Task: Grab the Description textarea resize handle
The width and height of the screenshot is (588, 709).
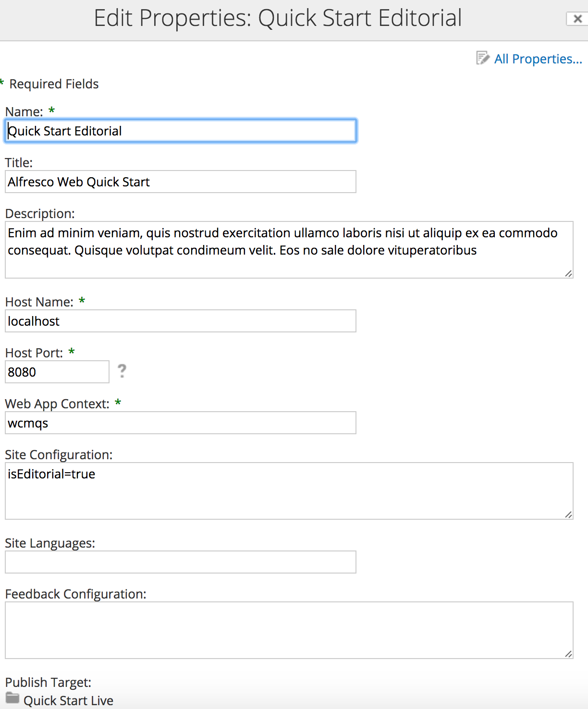Action: [x=568, y=273]
